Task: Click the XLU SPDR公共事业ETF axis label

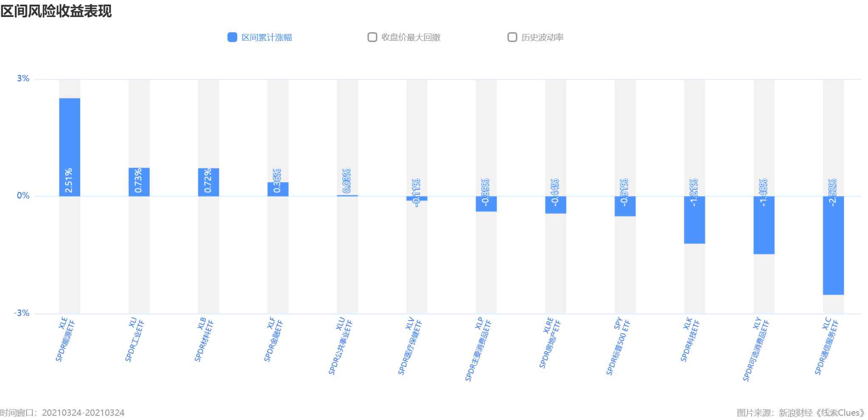Action: coord(341,346)
